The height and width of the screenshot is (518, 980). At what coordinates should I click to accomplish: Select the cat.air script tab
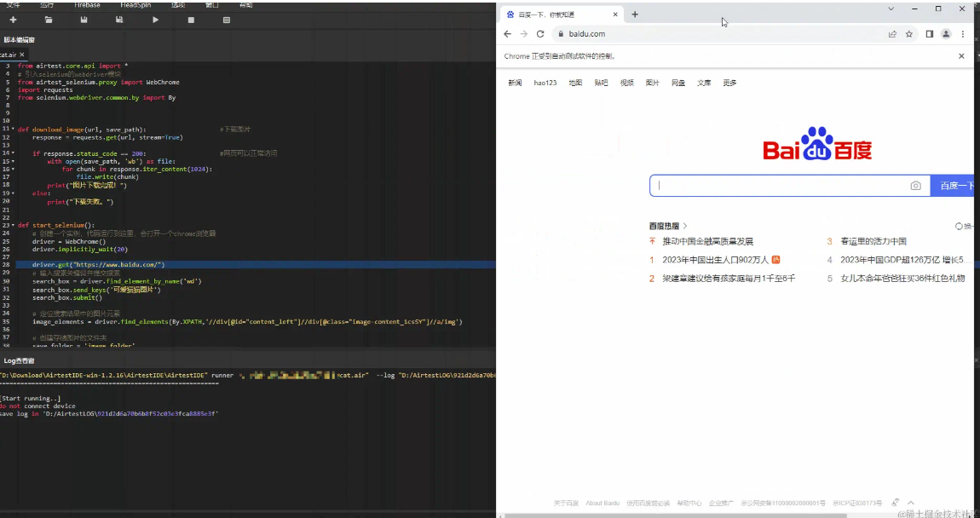(12, 55)
